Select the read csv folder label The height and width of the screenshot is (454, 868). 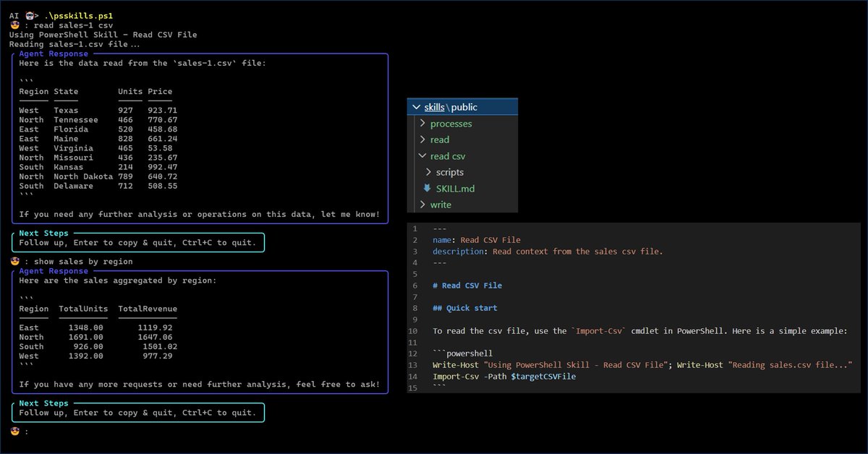click(x=448, y=156)
